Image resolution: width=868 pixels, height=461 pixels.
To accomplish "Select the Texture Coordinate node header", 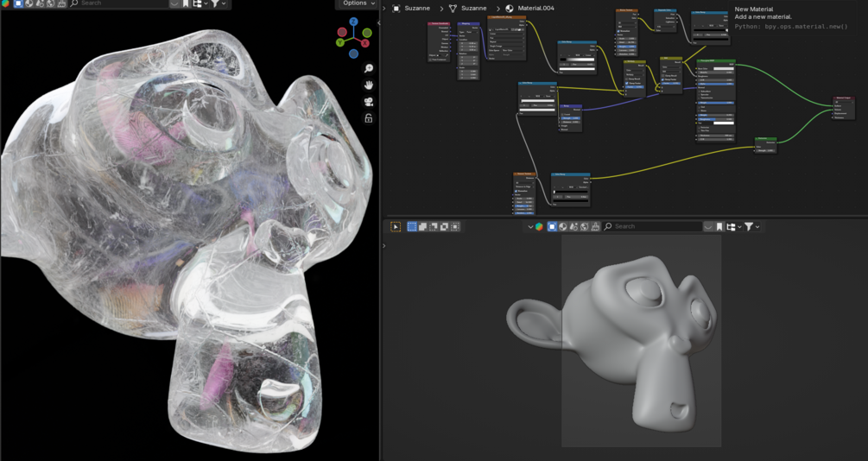I will pyautogui.click(x=439, y=24).
